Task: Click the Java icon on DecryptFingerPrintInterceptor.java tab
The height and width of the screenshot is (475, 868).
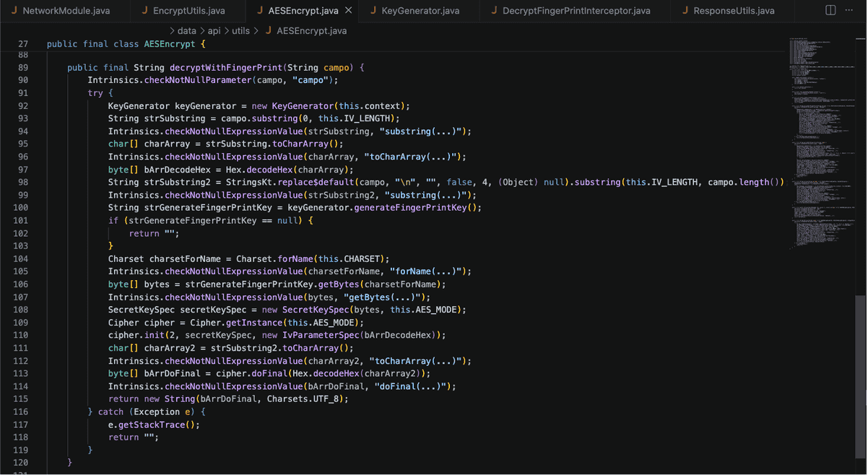Action: 494,11
